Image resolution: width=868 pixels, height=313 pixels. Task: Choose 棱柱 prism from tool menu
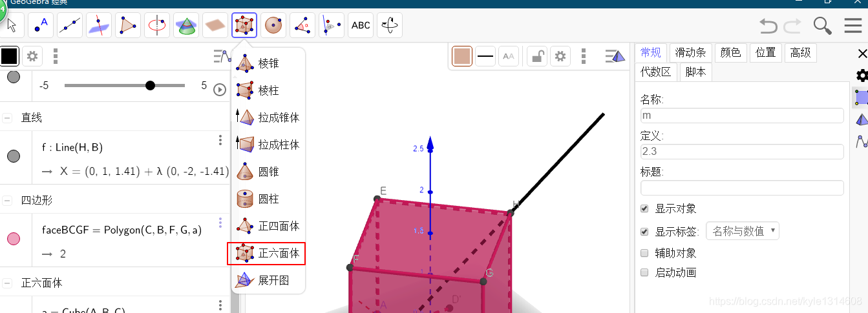click(x=268, y=90)
